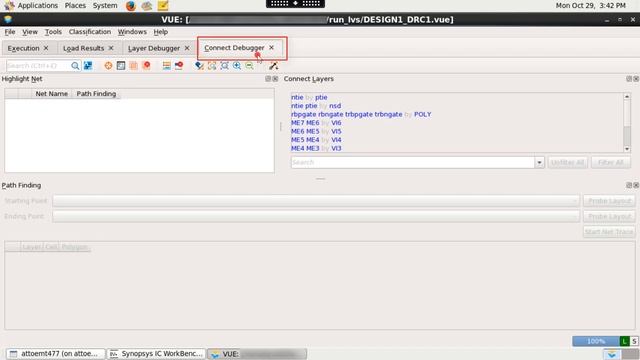Click the 100% progress bar
Screen dimensions: 640x360
click(x=596, y=341)
